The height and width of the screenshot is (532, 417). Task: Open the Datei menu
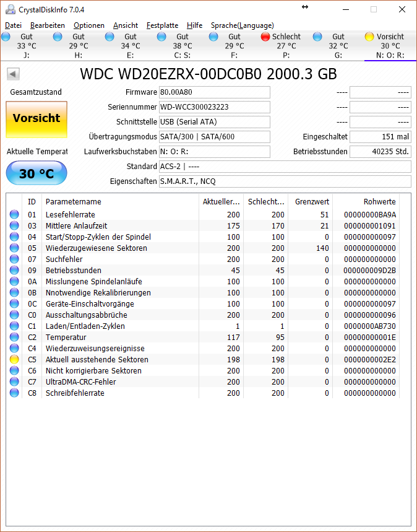pos(13,25)
